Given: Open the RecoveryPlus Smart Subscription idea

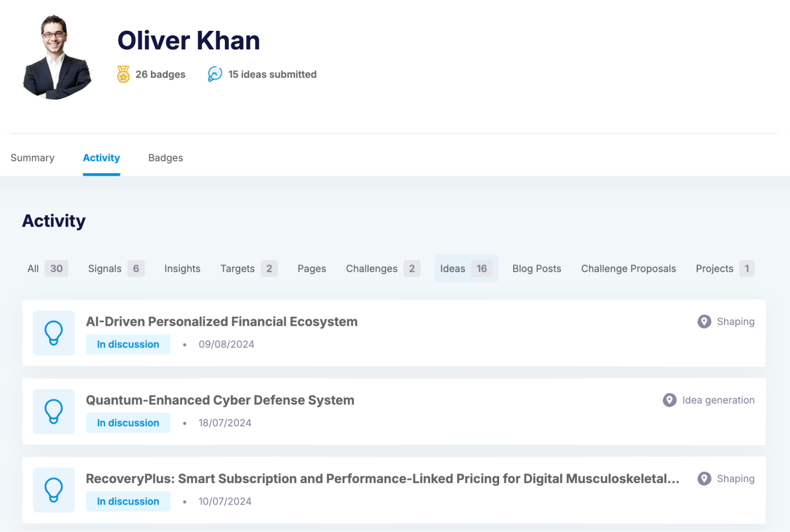Looking at the screenshot, I should pyautogui.click(x=383, y=479).
